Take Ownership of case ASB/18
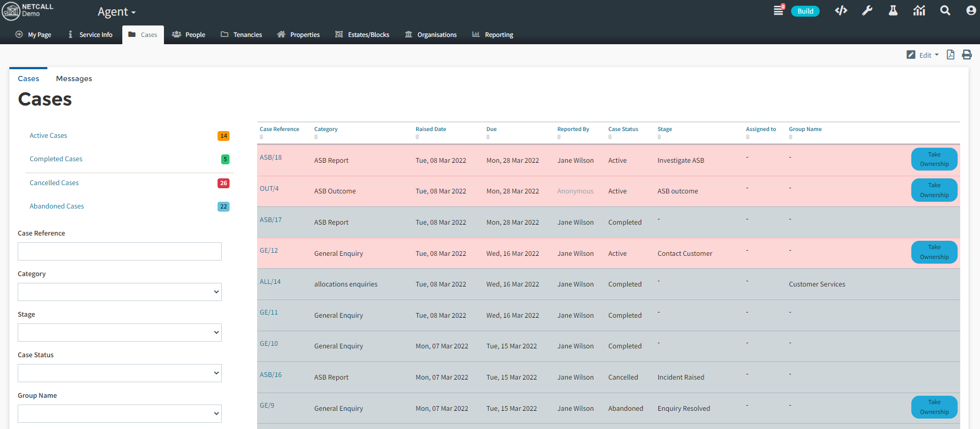The width and height of the screenshot is (980, 429). pos(934,159)
